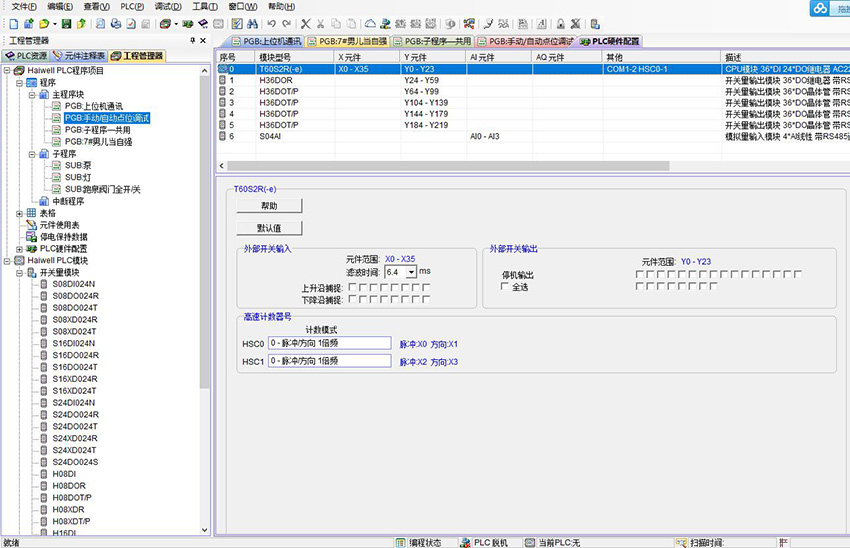The height and width of the screenshot is (548, 850).
Task: Expand the 表格 tree node
Action: 19,213
